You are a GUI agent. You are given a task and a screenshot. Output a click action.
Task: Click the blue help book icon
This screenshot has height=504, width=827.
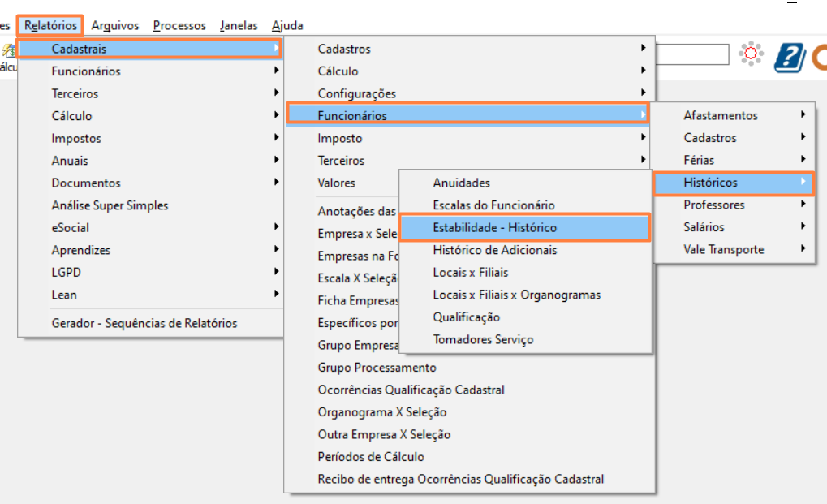click(788, 58)
